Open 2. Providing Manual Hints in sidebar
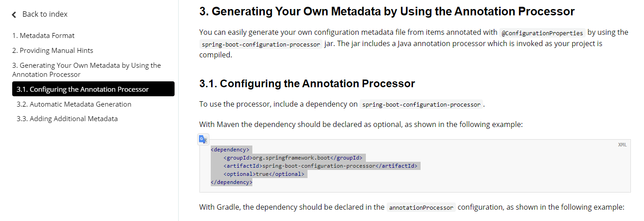This screenshot has height=221, width=644. (x=52, y=50)
